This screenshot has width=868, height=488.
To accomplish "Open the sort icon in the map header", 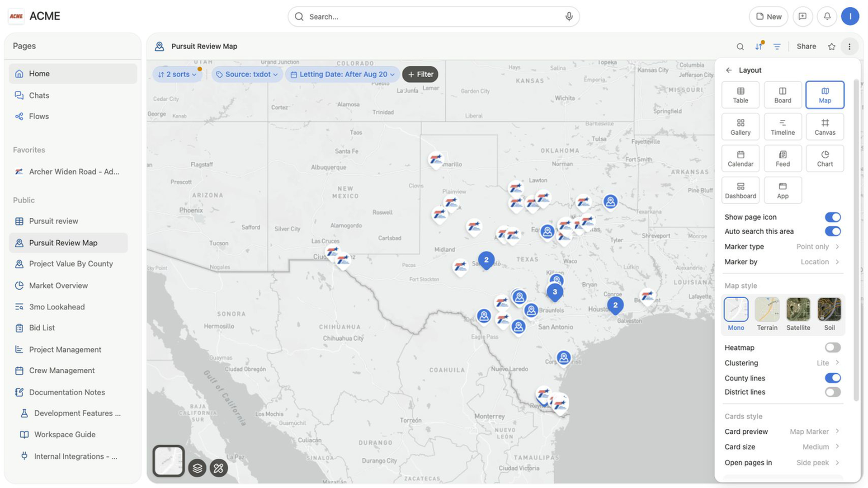I will [x=759, y=47].
